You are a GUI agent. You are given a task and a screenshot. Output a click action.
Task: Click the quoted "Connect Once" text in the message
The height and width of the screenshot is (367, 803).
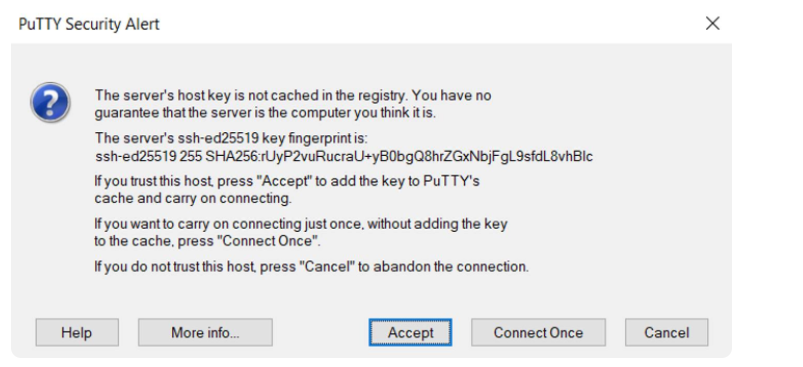click(x=267, y=241)
